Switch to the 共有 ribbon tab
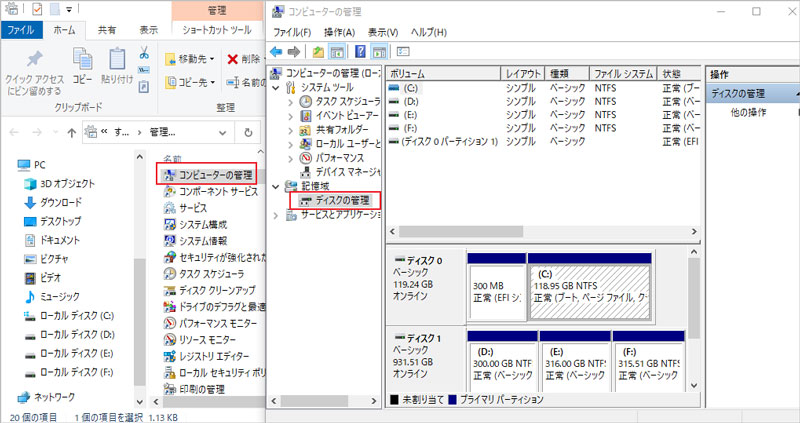This screenshot has width=800, height=423. (x=107, y=30)
